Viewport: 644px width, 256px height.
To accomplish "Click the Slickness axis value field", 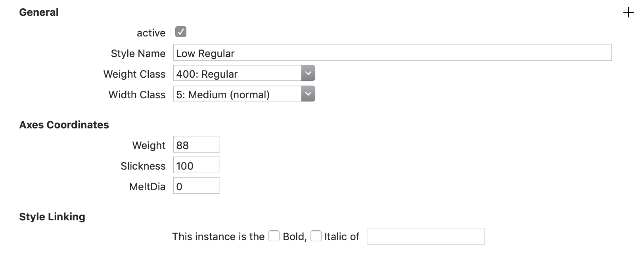I will 196,165.
